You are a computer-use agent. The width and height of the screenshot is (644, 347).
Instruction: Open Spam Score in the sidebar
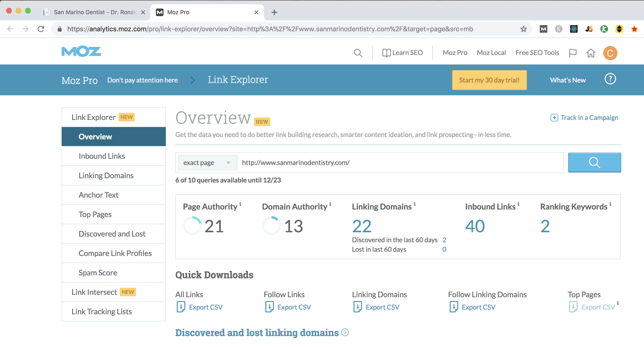(x=113, y=273)
